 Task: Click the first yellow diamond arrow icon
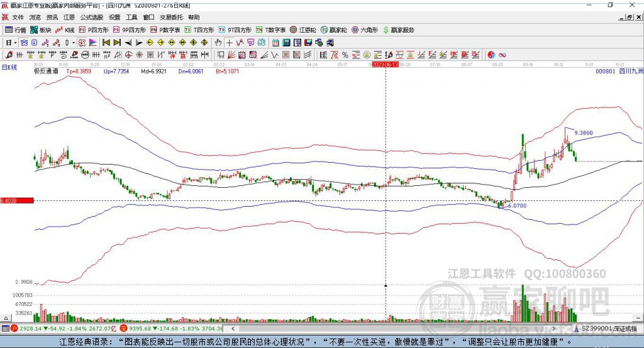tap(150, 43)
